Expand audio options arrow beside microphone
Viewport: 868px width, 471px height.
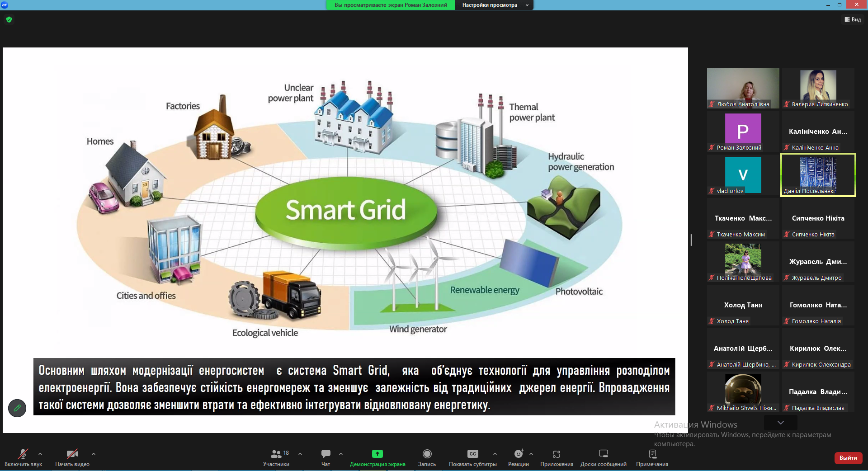pyautogui.click(x=40, y=453)
